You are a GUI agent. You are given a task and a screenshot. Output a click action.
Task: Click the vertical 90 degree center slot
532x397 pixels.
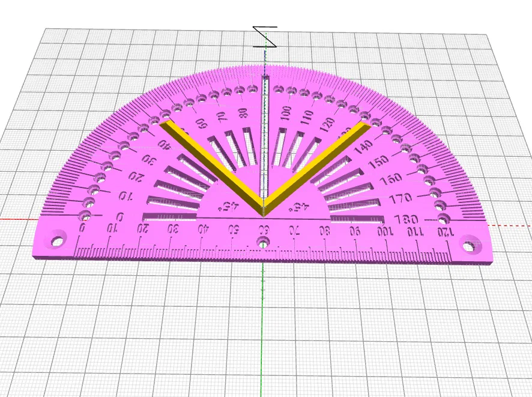[265, 136]
